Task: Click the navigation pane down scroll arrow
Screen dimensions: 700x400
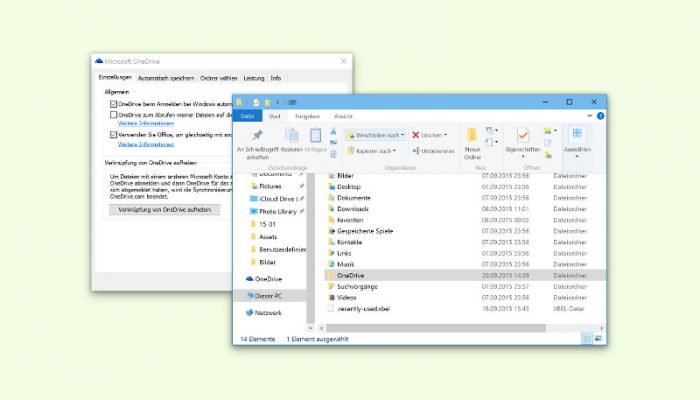Action: click(311, 328)
